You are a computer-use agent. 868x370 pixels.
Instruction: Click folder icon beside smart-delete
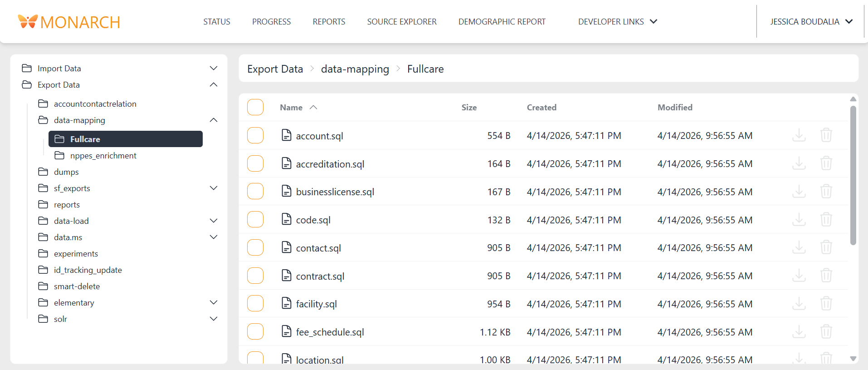(x=43, y=286)
